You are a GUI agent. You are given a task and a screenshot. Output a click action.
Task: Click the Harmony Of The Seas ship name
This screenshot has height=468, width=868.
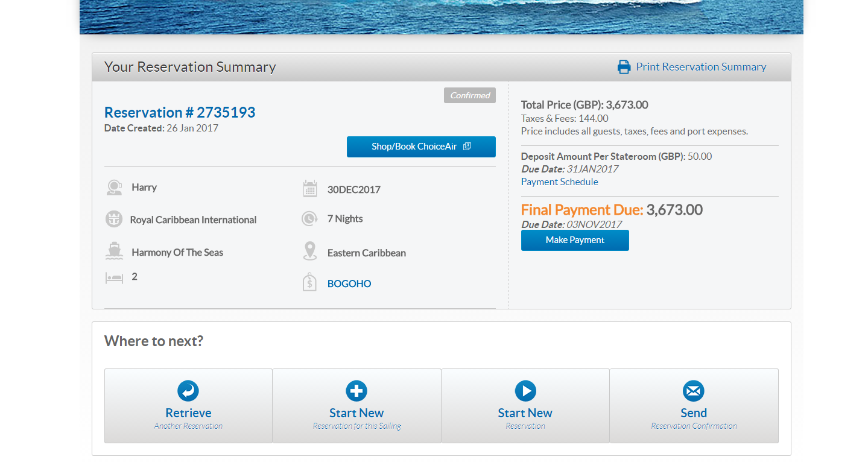177,252
